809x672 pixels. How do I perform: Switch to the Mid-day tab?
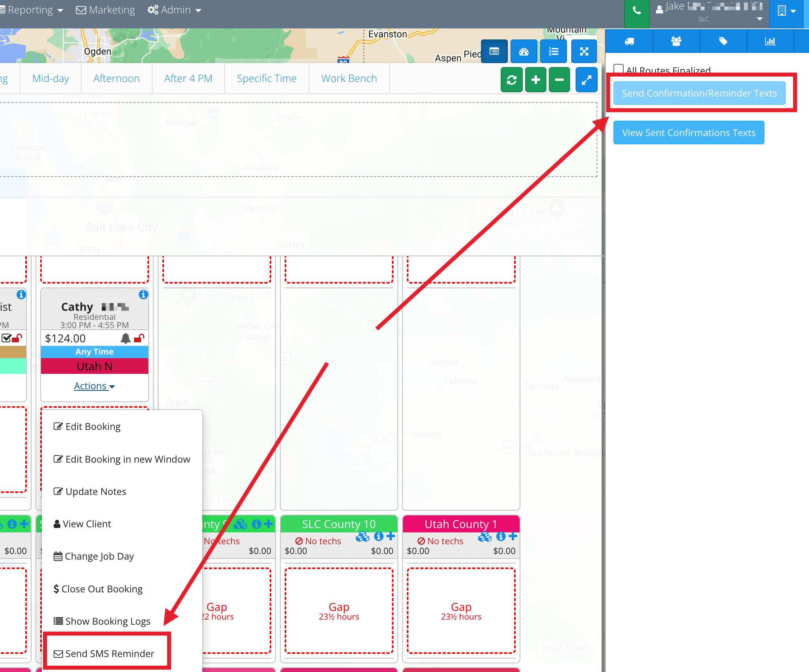click(x=50, y=78)
